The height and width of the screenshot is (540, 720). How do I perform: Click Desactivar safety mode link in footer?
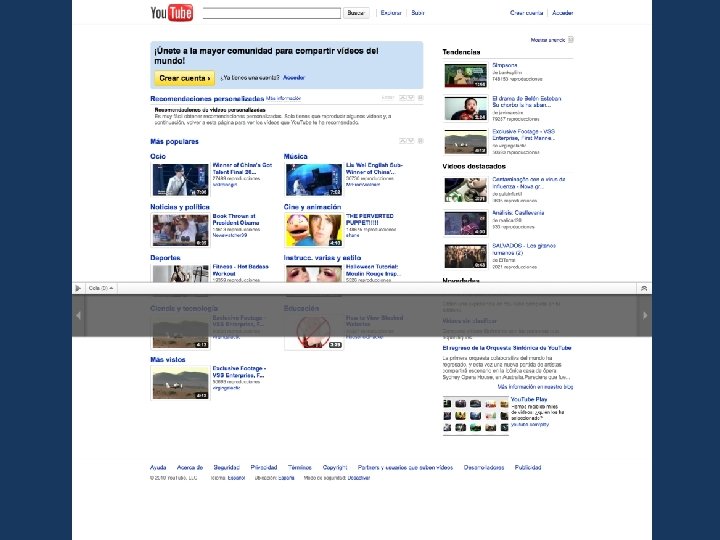[359, 478]
